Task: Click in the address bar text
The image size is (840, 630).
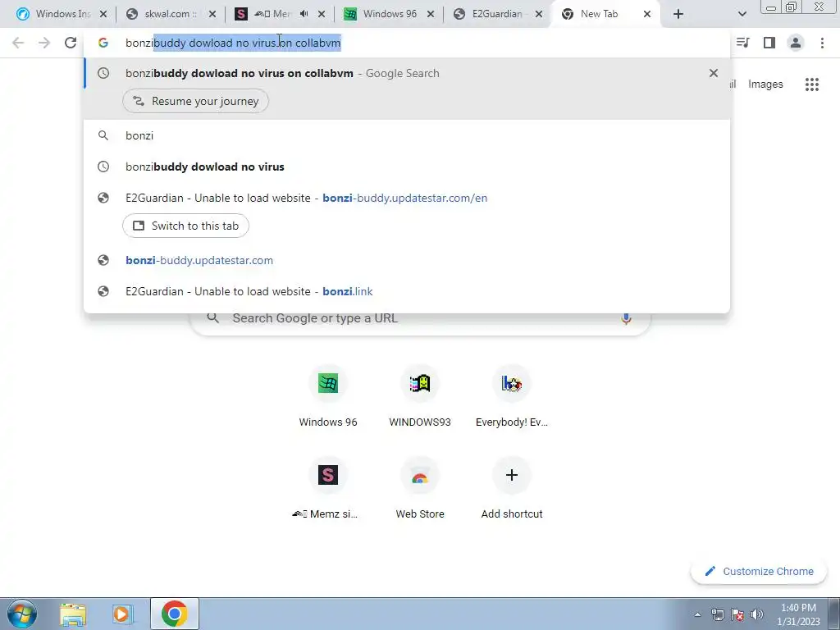Action: (233, 43)
